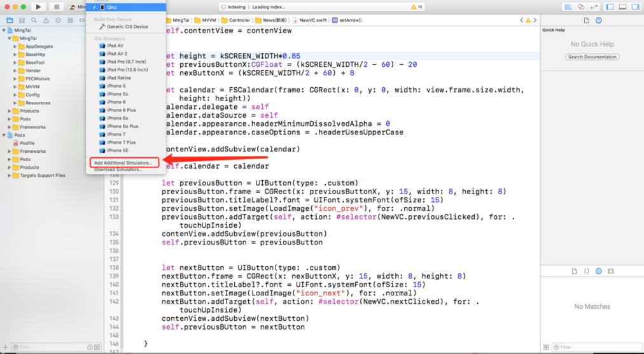The image size is (644, 354).
Task: Click the Indexing activity status display
Action: click(x=322, y=7)
